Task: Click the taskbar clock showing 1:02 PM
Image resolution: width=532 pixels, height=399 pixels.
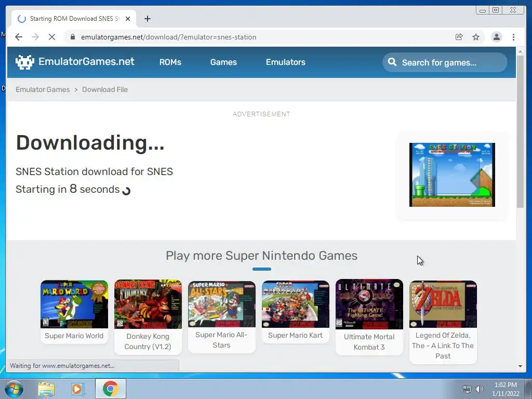Action: pyautogui.click(x=506, y=389)
